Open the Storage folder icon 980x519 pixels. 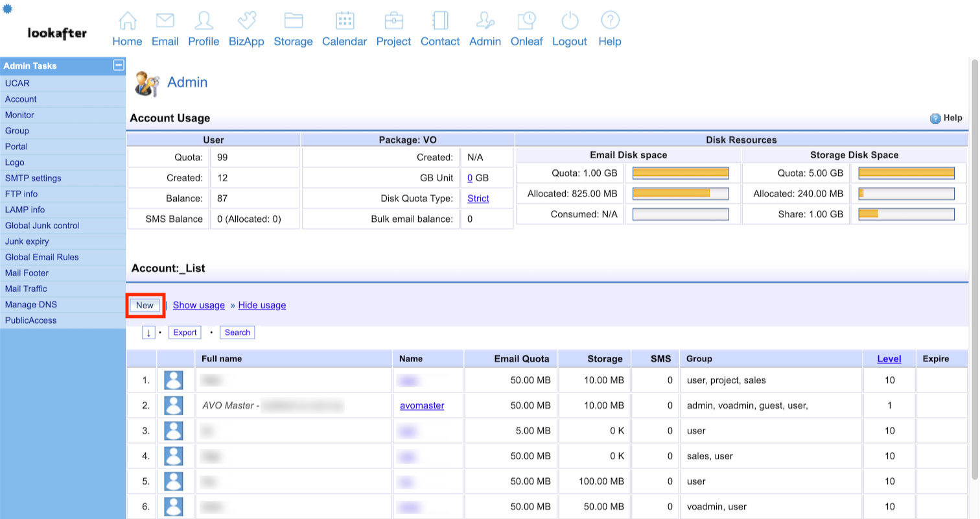click(293, 21)
